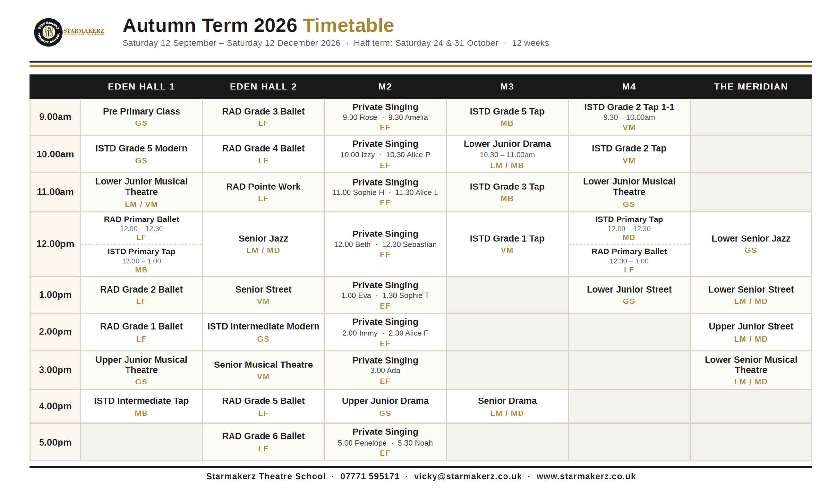Open the www.starmakerz.co.uk website link
Screen dimensions: 837x504
click(586, 476)
